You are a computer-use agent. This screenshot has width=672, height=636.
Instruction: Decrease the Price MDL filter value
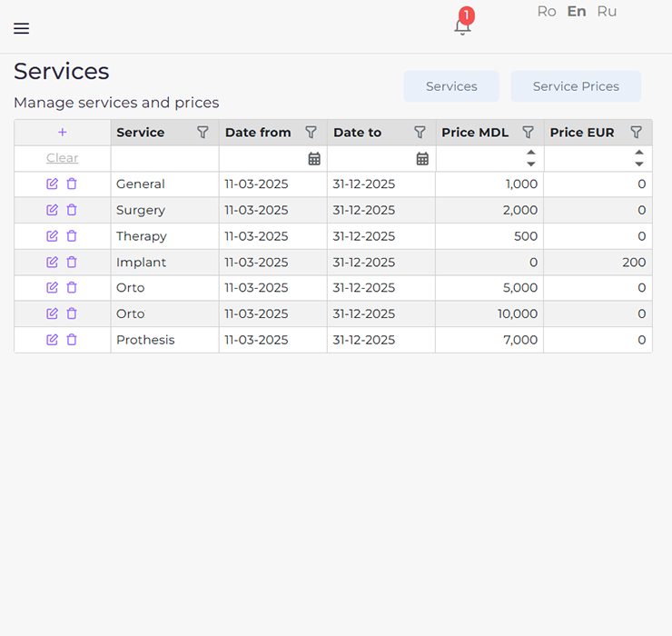pos(531,164)
